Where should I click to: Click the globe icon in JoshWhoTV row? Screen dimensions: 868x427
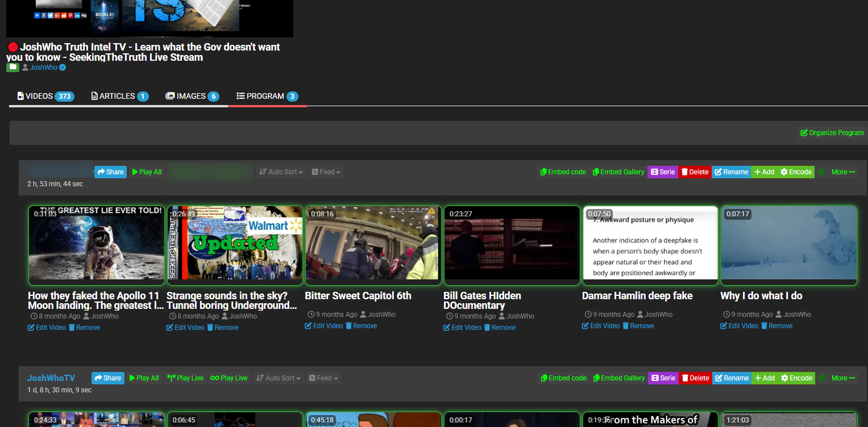point(821,378)
